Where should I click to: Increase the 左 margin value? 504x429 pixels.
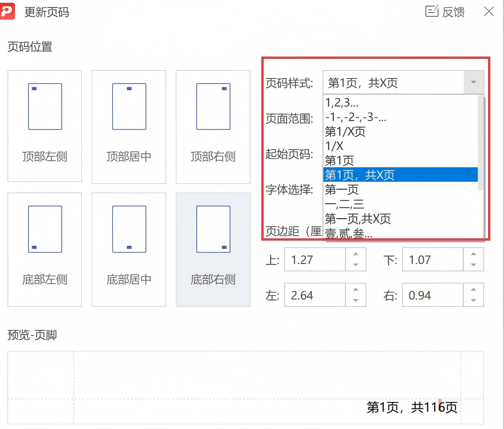tap(355, 289)
